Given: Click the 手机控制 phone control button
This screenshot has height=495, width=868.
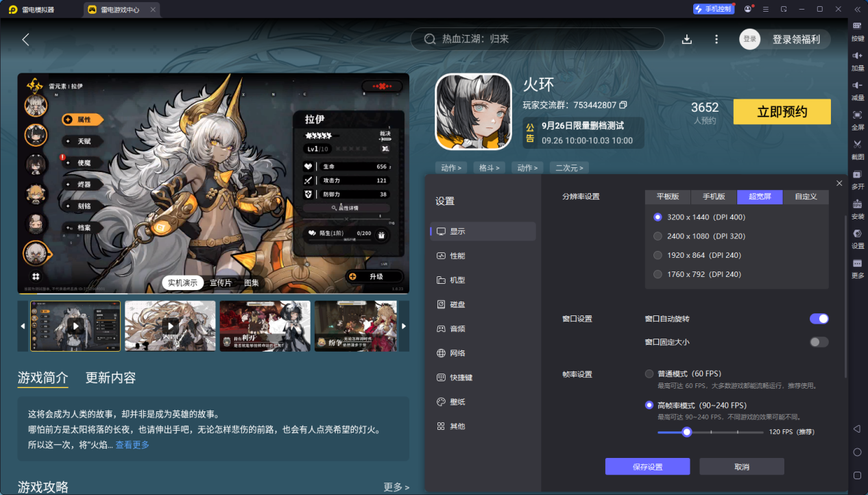Looking at the screenshot, I should [714, 9].
